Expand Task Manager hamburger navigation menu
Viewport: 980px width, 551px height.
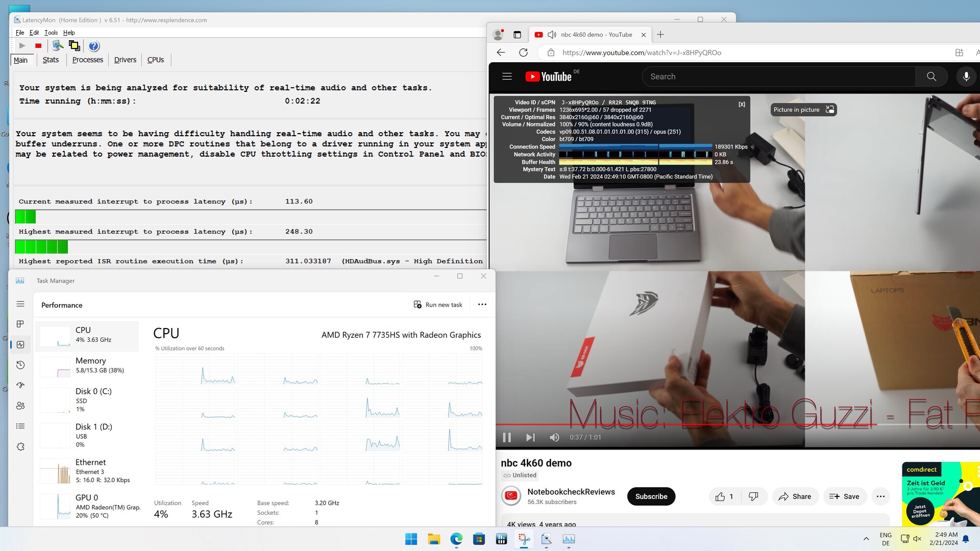pyautogui.click(x=20, y=304)
